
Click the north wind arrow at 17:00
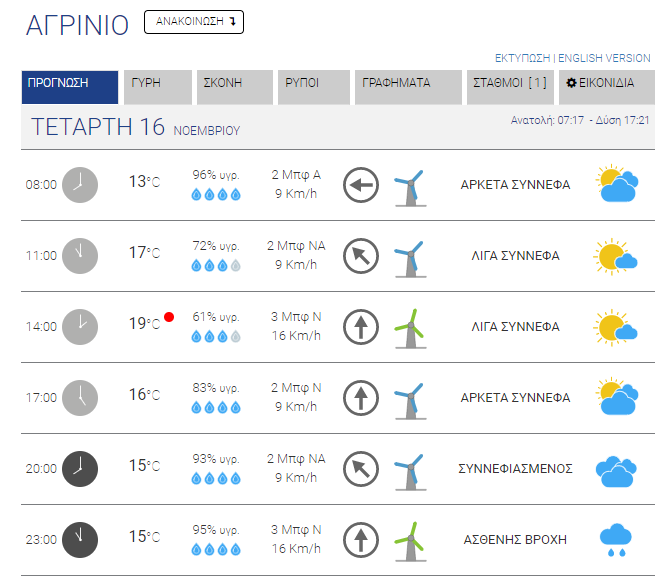(x=361, y=398)
